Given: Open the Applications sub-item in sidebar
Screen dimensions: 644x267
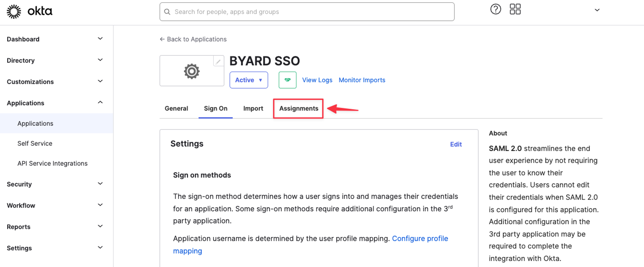Looking at the screenshot, I should (x=57, y=123).
